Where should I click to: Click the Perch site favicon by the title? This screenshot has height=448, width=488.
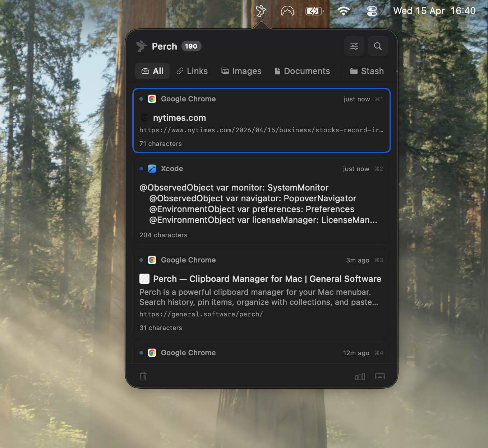tap(144, 279)
